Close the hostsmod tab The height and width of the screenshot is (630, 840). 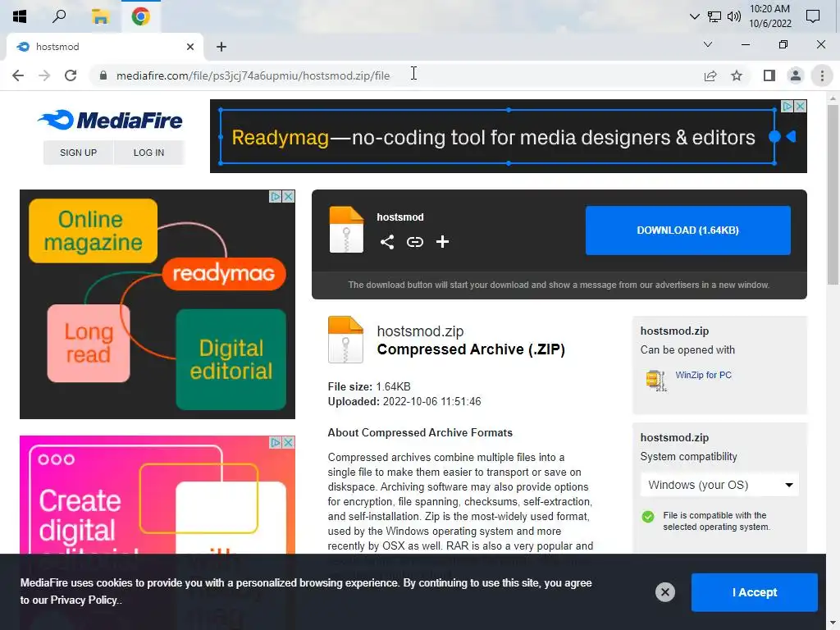(x=190, y=47)
